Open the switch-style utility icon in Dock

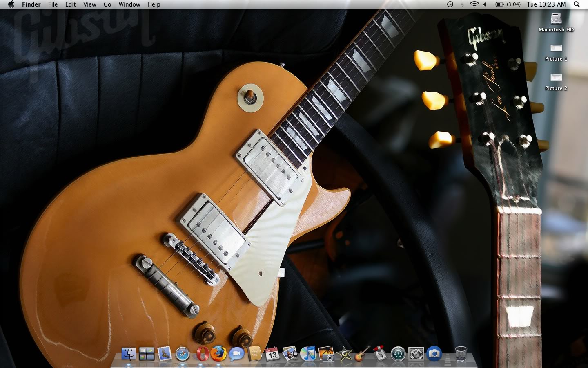(x=380, y=353)
